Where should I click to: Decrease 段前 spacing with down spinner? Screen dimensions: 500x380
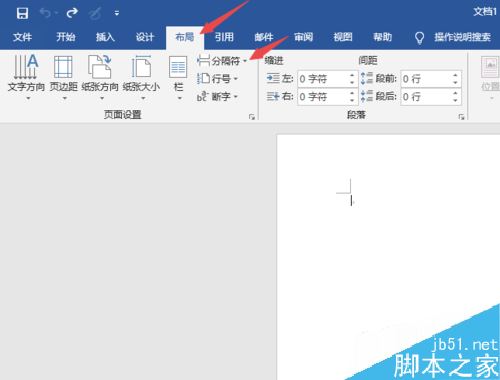[456, 83]
